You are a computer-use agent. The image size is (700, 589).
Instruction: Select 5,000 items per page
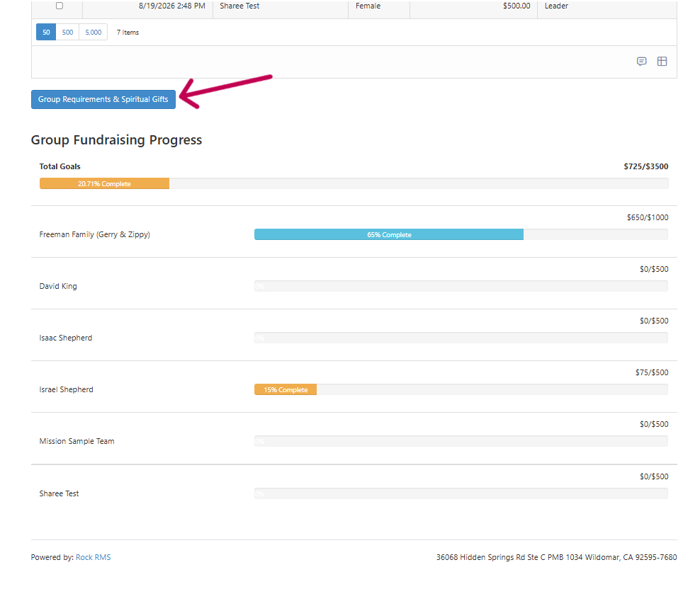(94, 32)
